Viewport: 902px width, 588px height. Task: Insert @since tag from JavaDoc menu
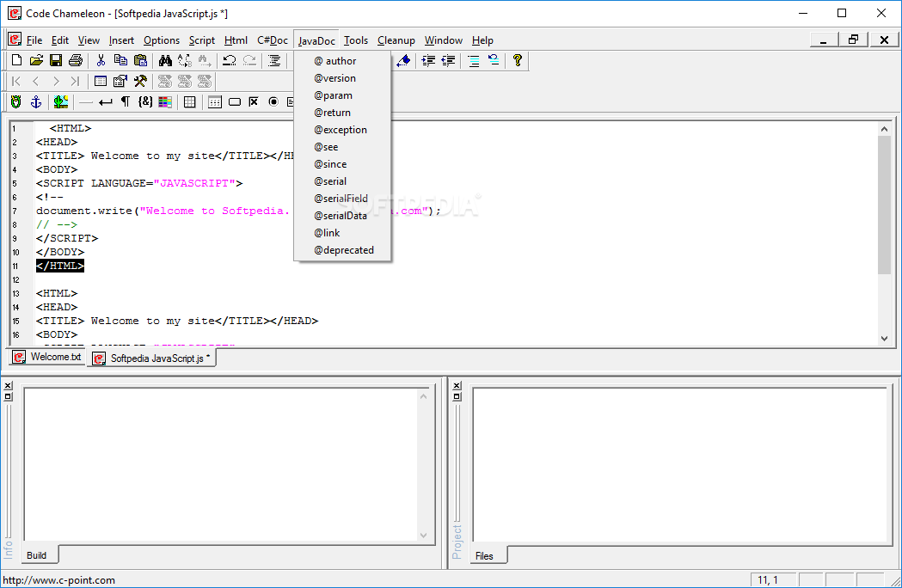pos(342,164)
